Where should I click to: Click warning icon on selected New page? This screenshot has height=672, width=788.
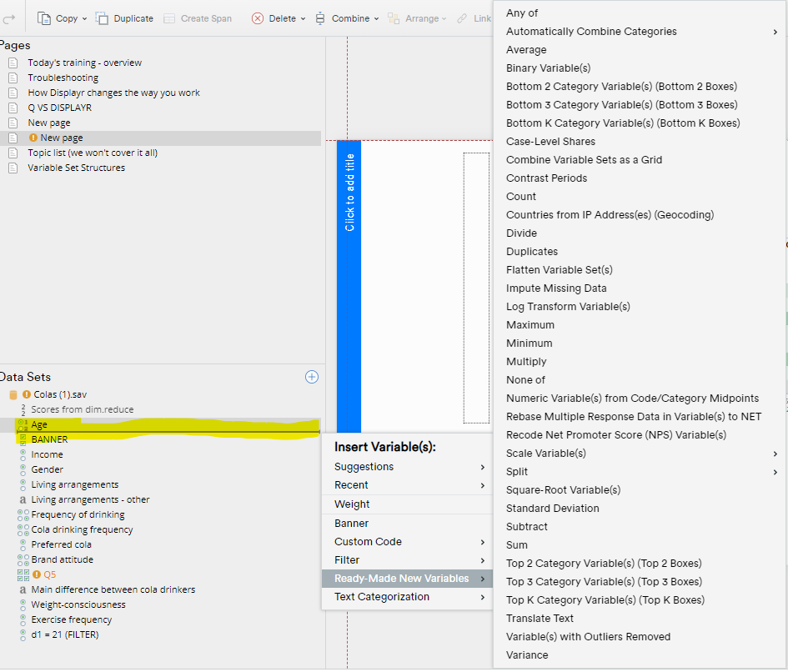33,138
